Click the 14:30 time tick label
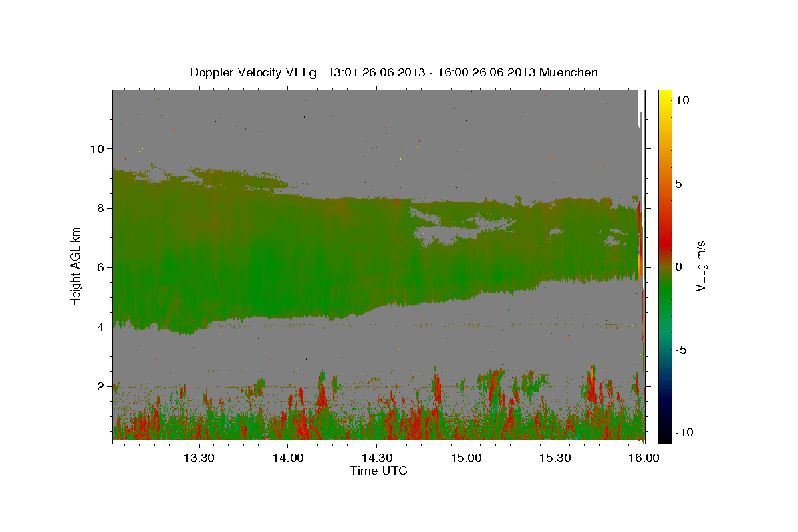This screenshot has width=798, height=532. [x=376, y=458]
